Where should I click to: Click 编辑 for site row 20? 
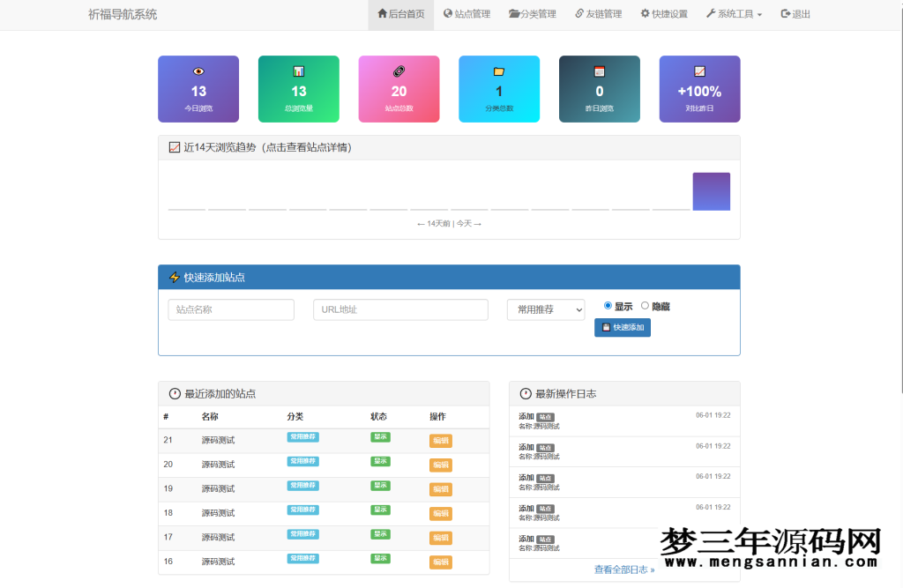coord(441,465)
